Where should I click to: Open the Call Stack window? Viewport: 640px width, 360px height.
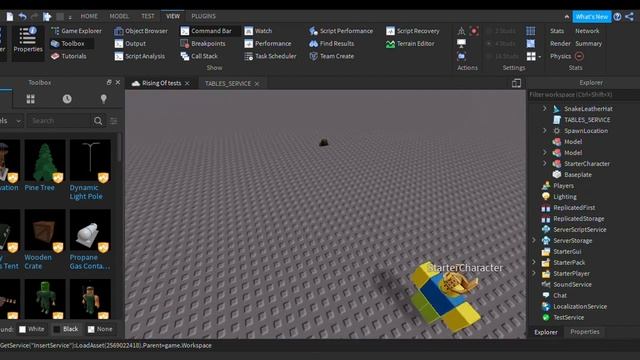pos(199,56)
